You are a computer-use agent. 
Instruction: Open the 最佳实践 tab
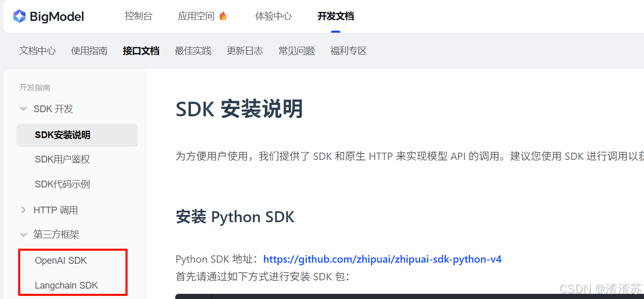(x=193, y=51)
